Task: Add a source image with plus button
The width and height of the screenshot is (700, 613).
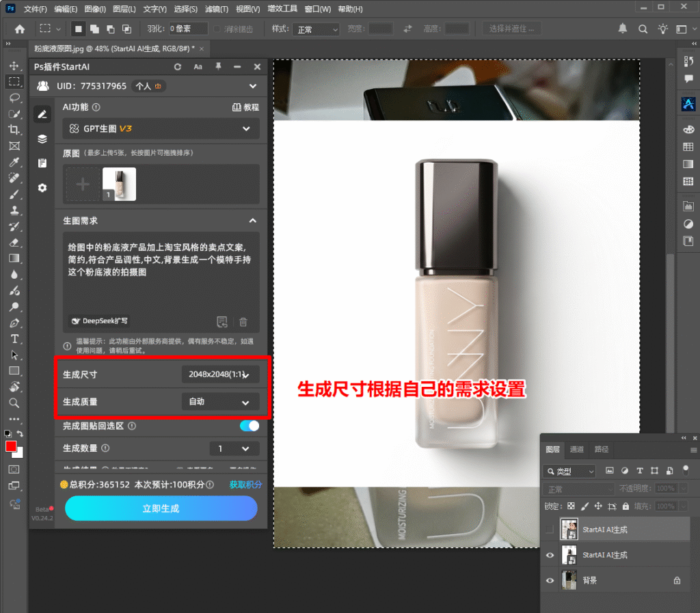Action: tap(83, 184)
